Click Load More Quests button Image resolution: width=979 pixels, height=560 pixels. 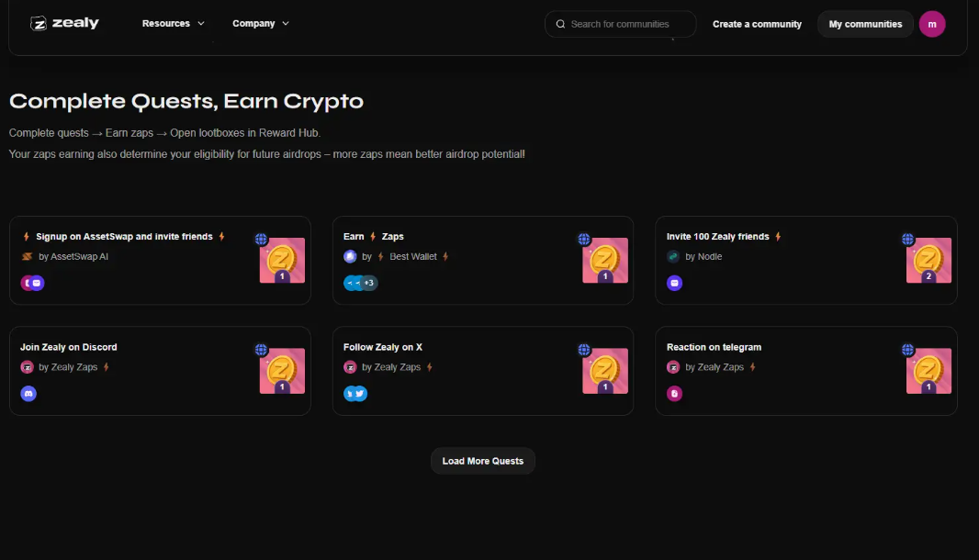[483, 461]
